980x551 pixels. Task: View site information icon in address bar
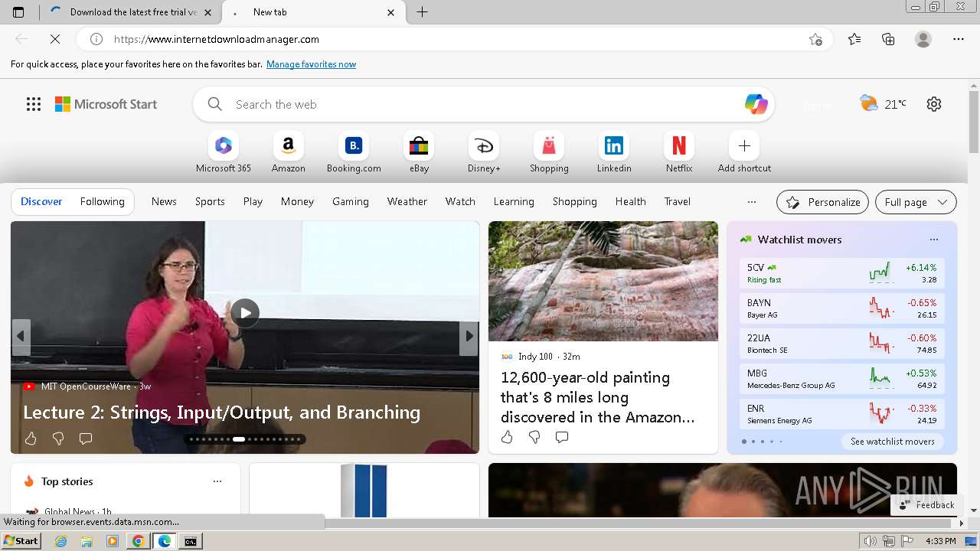click(x=96, y=39)
